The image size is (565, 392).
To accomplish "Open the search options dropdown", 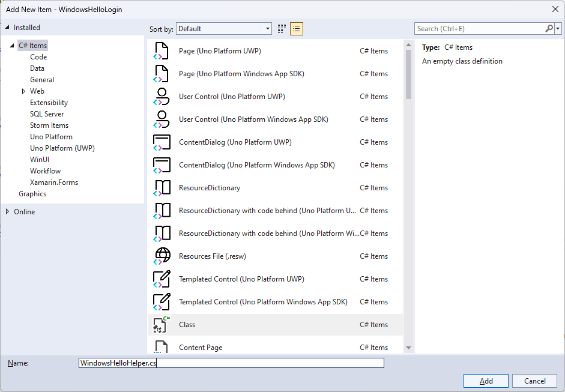I will 557,28.
